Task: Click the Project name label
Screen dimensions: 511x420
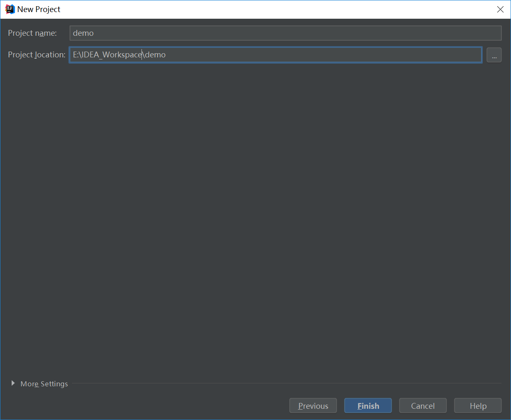Action: [x=32, y=33]
